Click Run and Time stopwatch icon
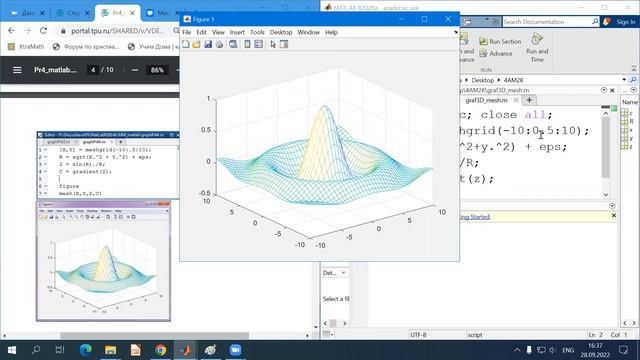 (537, 39)
